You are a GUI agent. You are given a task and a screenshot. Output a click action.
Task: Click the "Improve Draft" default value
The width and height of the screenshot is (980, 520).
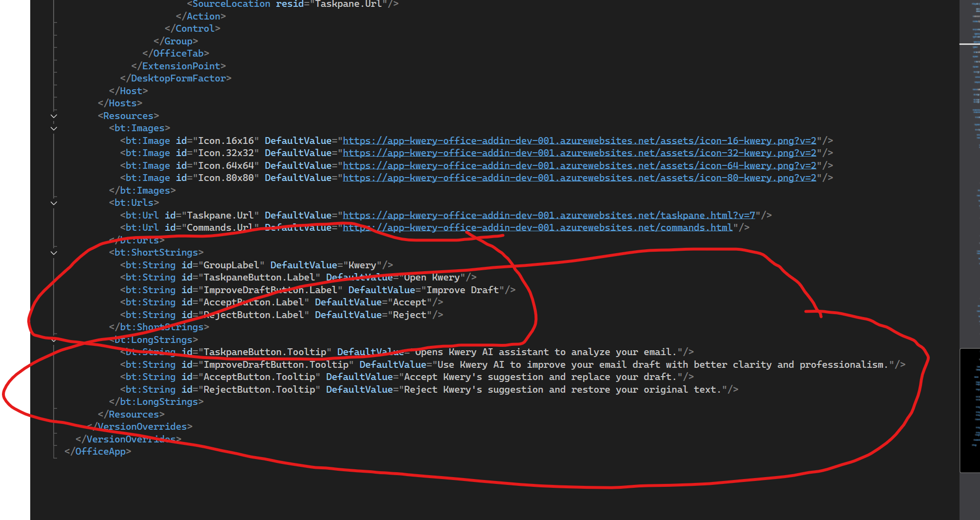(x=463, y=290)
